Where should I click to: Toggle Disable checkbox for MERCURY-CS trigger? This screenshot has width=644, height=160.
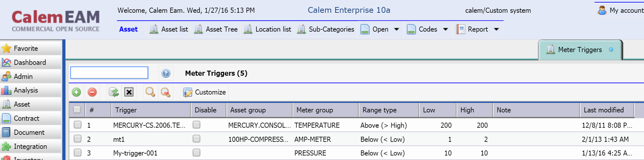tap(196, 125)
